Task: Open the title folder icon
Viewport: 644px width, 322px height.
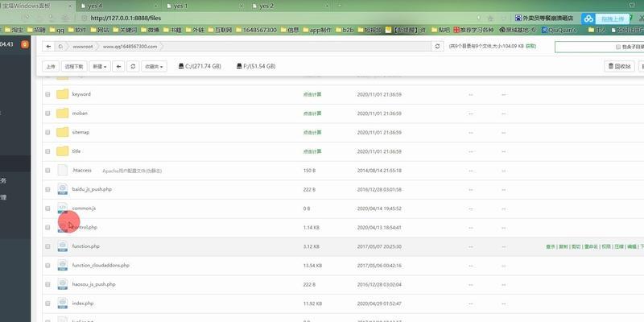Action: tap(63, 151)
